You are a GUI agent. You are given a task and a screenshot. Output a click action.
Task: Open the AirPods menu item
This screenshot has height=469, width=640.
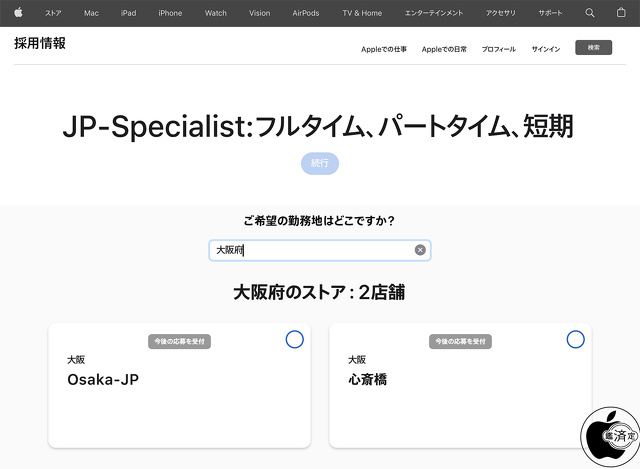tap(306, 13)
